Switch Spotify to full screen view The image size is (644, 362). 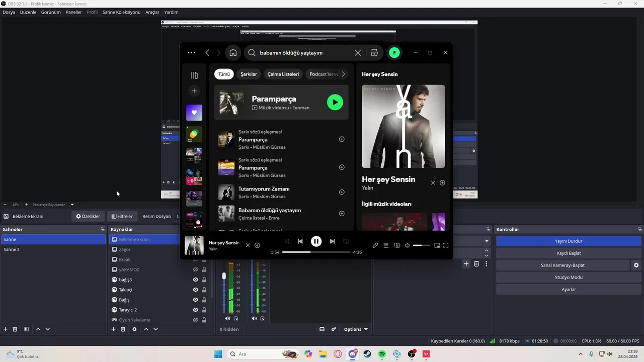point(446,245)
